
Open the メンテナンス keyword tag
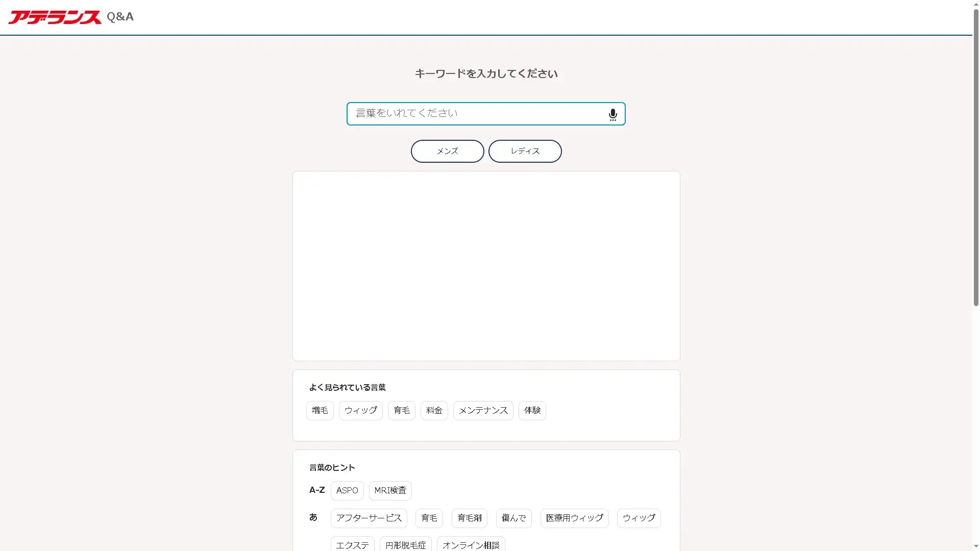click(x=483, y=410)
